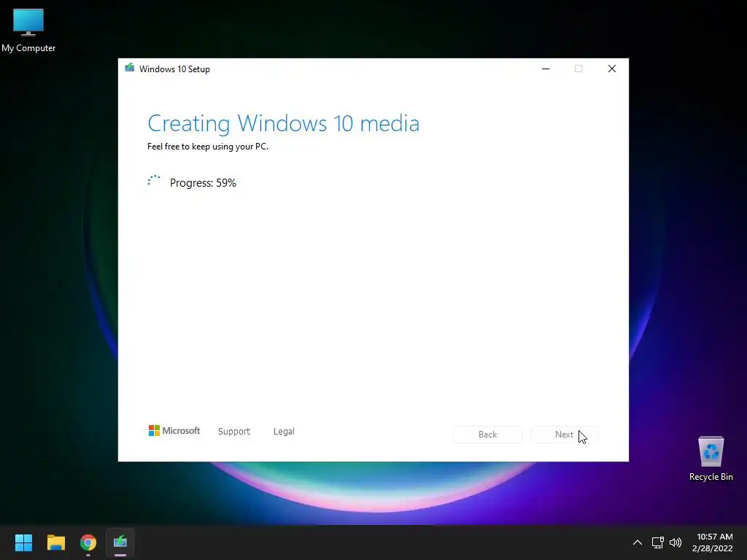747x560 pixels.
Task: Click the Windows 10 Setup title text
Action: pos(174,69)
